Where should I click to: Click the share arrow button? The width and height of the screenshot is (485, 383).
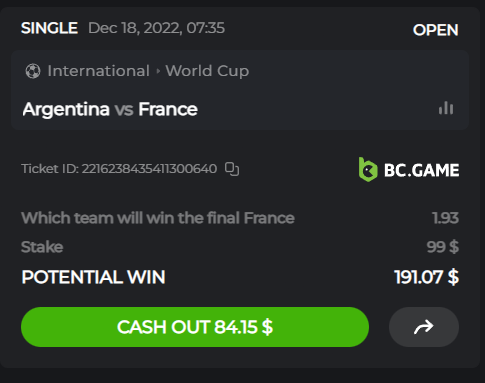[x=424, y=327]
